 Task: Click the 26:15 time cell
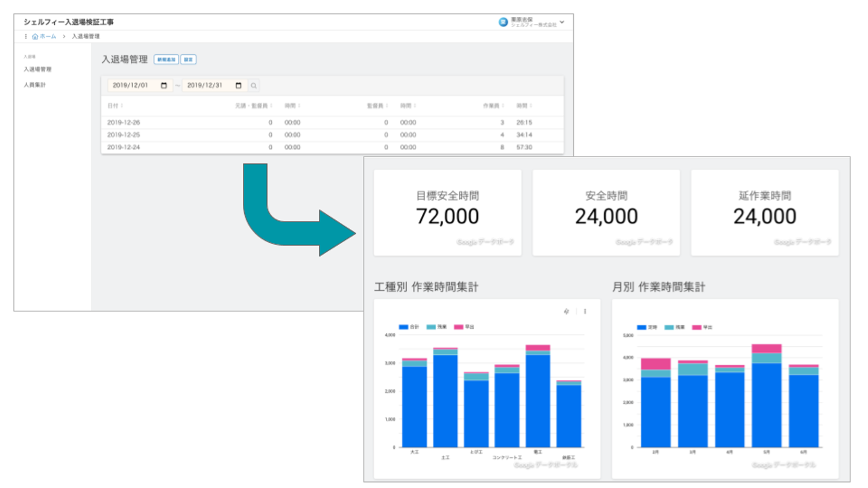coord(524,122)
